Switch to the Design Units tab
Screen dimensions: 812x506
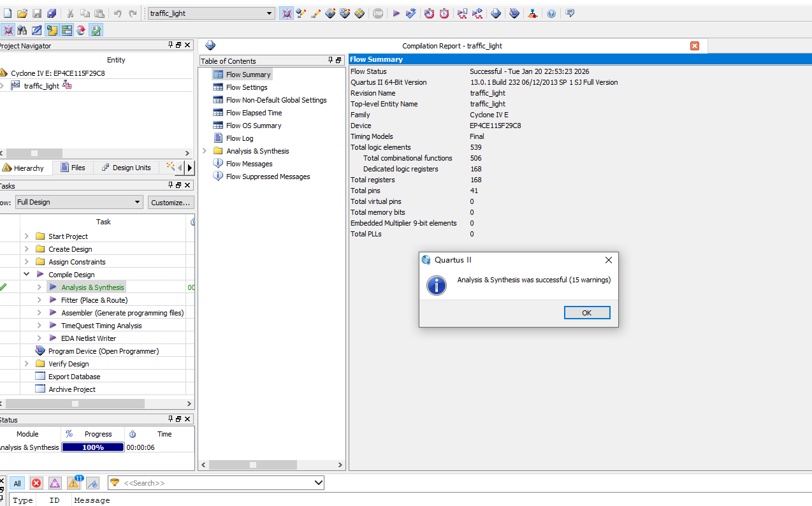pyautogui.click(x=126, y=168)
